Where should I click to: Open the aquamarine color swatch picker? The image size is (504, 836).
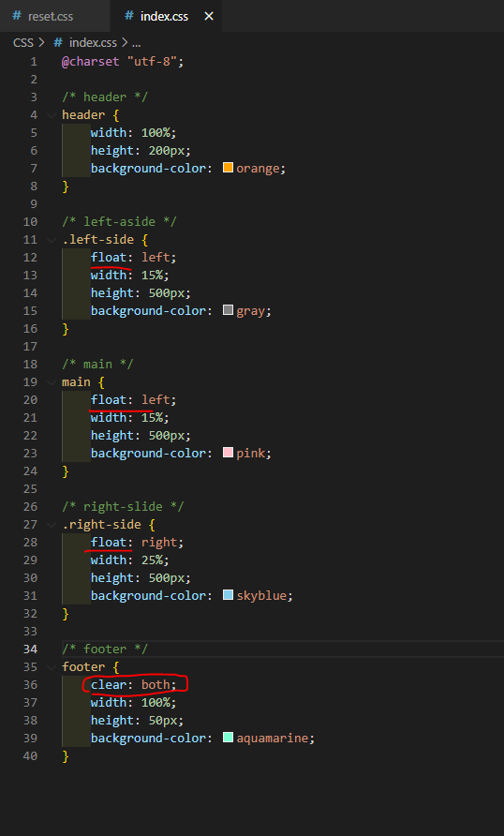228,737
